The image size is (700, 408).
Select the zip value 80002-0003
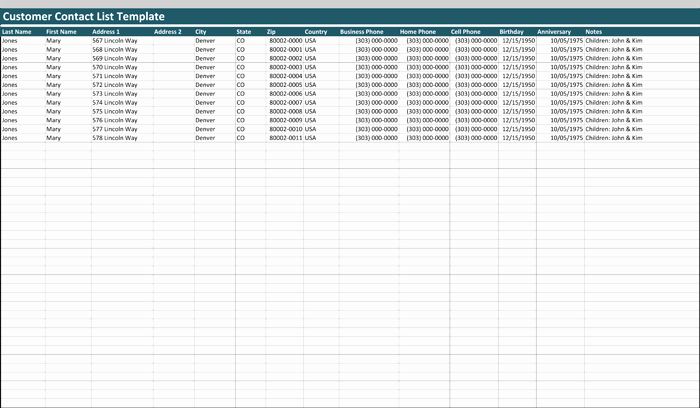pyautogui.click(x=286, y=67)
